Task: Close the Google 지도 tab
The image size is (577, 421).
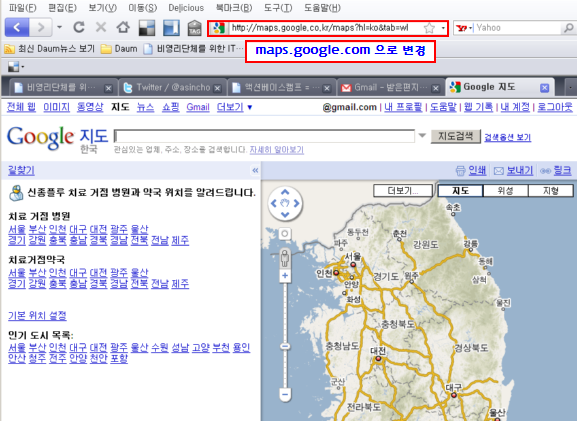Action: click(544, 88)
